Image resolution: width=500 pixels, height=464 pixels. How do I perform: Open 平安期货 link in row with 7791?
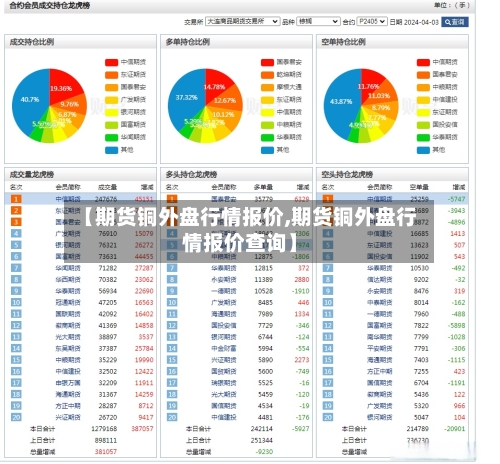(x=380, y=349)
